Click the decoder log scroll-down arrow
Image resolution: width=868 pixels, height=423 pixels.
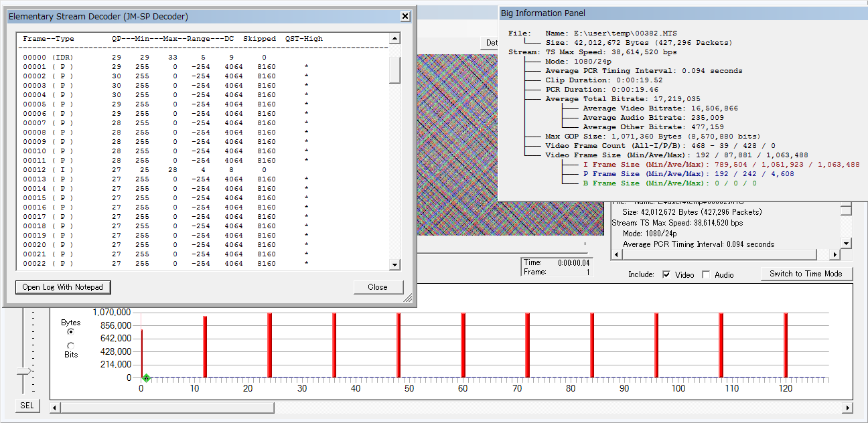click(x=394, y=265)
